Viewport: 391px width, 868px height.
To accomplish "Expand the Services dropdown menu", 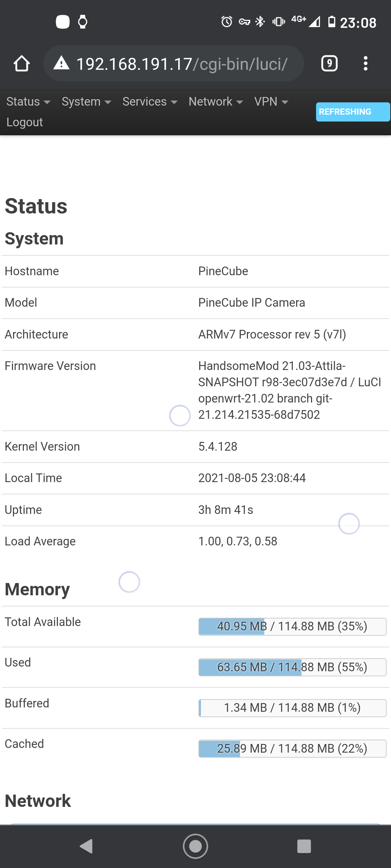I will (150, 102).
